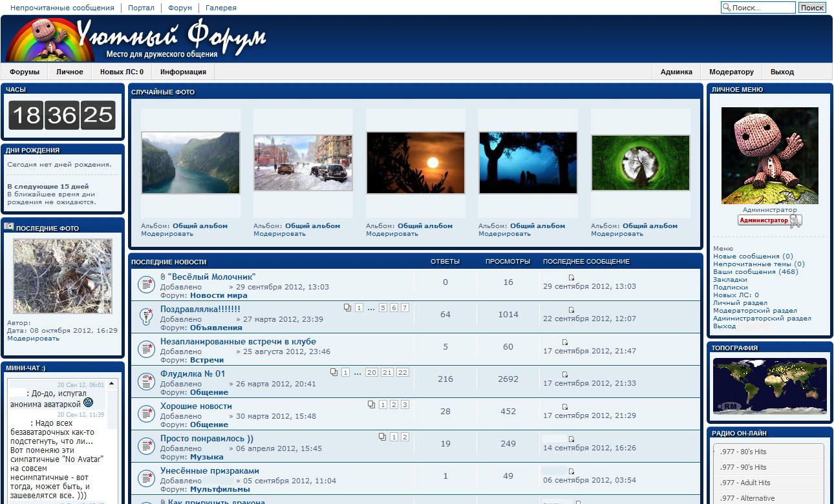Screen dimensions: 834x504
Task: Open the Информация menu item
Action: coord(183,72)
